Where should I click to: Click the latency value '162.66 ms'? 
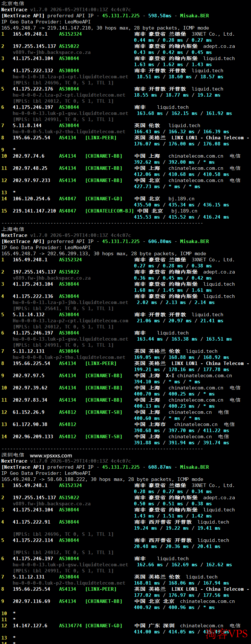[x=150, y=565]
